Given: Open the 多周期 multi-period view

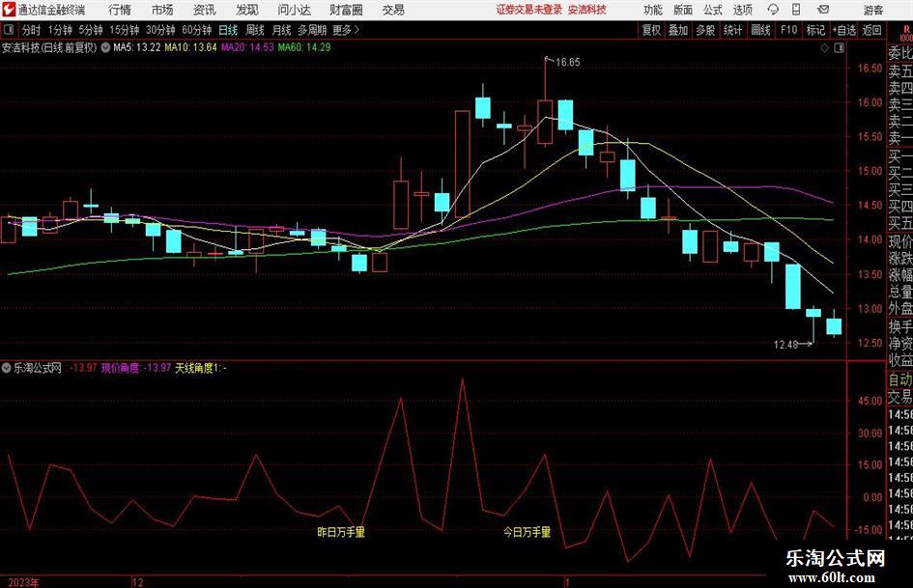Looking at the screenshot, I should [312, 30].
